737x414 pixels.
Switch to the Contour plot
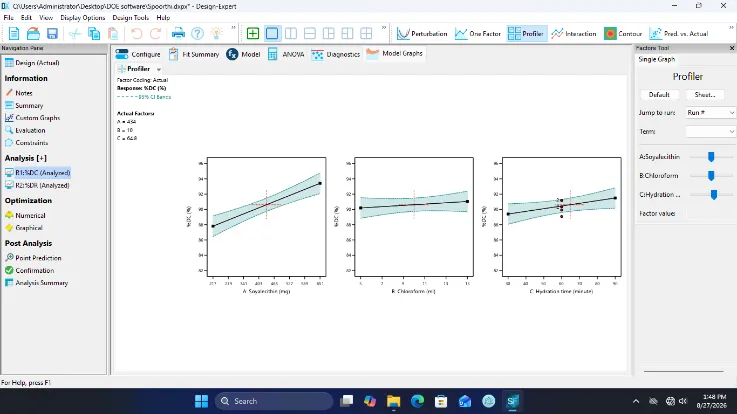(x=623, y=33)
